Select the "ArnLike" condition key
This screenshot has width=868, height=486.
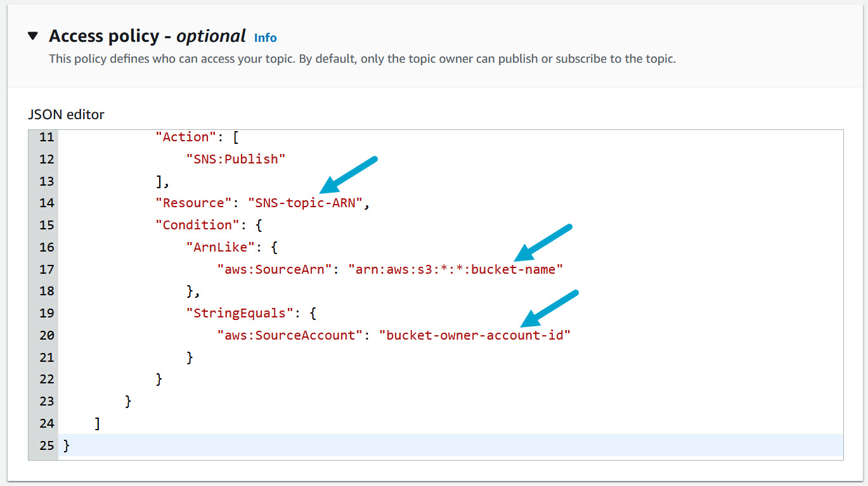[216, 247]
